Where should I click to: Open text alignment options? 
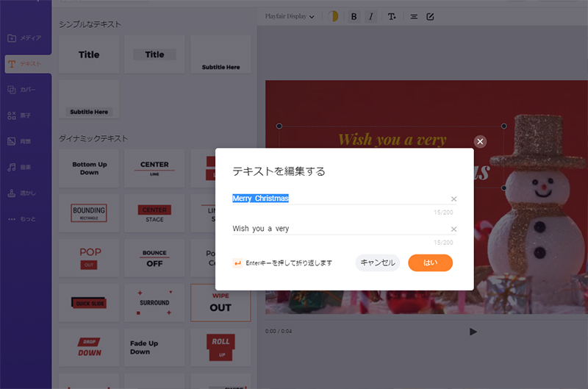coord(414,16)
